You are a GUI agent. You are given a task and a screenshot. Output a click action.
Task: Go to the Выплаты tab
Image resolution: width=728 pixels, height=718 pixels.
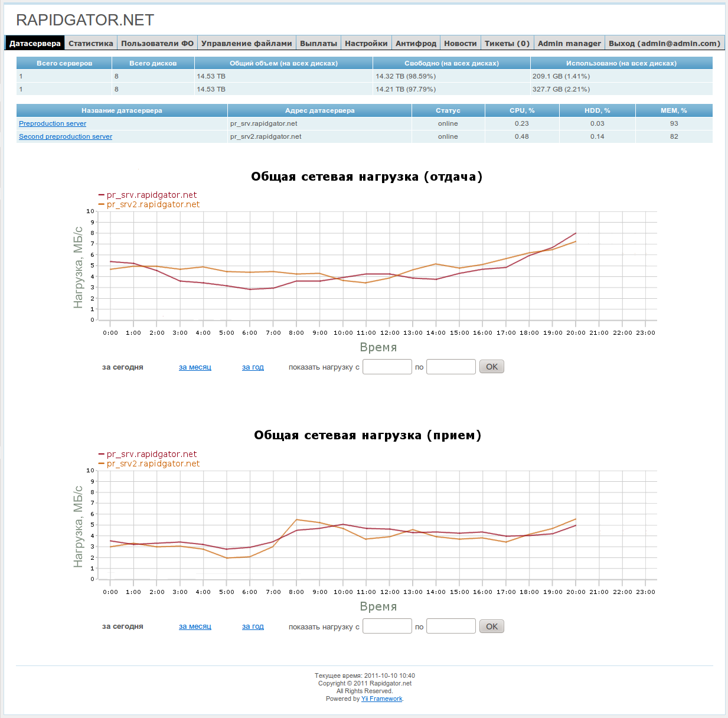coord(318,43)
